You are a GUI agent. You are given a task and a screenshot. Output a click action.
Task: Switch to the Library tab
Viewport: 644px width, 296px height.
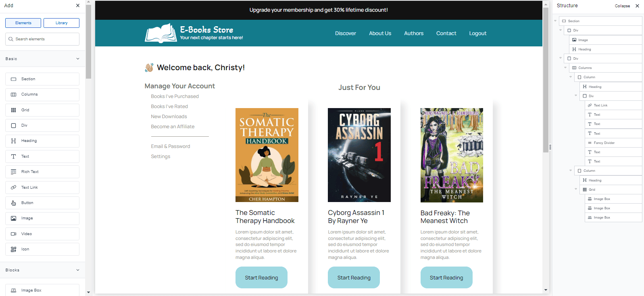pos(61,23)
